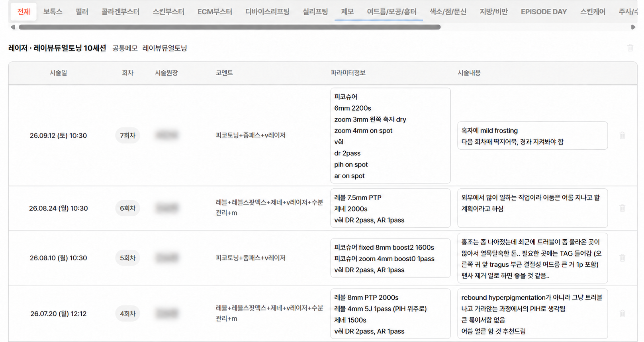Viewport: 644px width, 342px height.
Task: Click the parameter box starting with 피코슈어 6mm 2200s
Action: click(x=390, y=136)
